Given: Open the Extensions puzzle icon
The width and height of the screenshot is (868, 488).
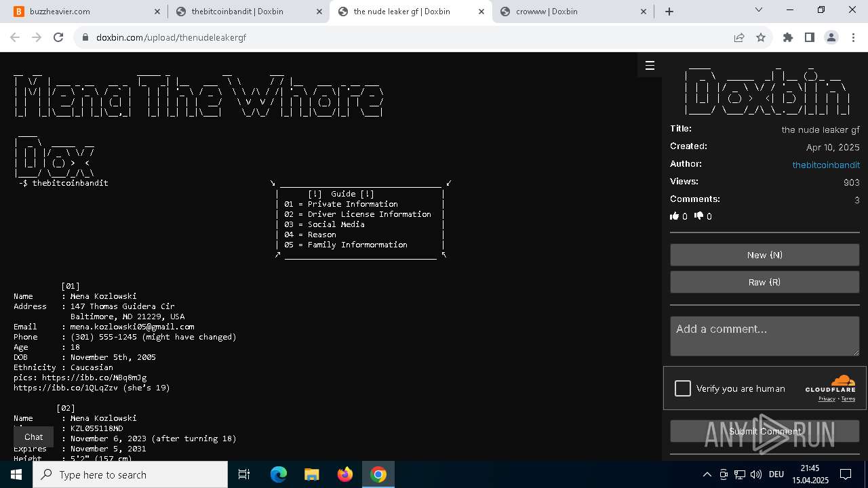Looking at the screenshot, I should [788, 37].
